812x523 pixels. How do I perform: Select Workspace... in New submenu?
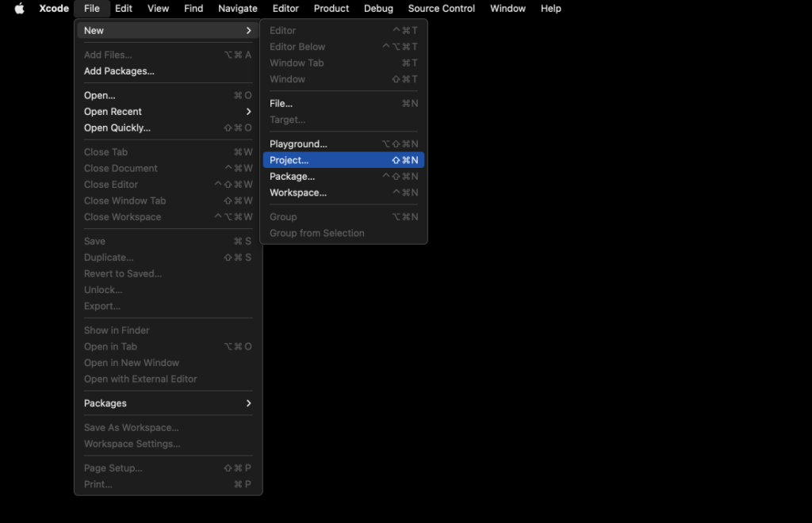click(x=343, y=193)
